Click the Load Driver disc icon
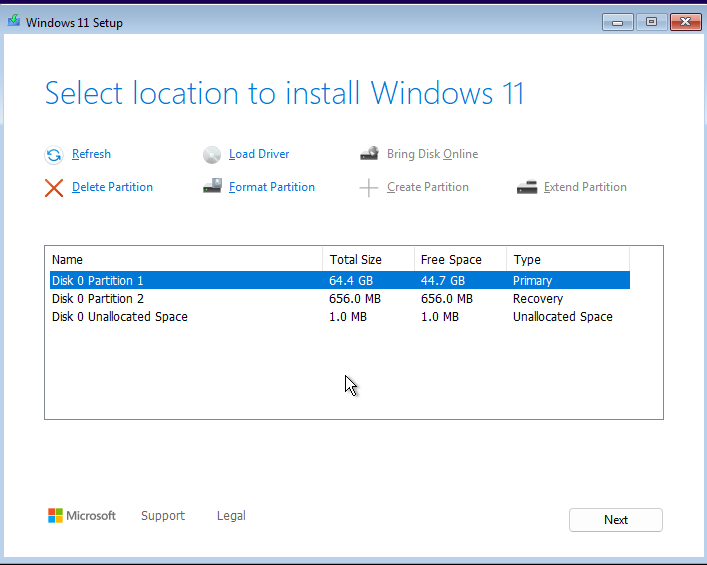 [212, 155]
